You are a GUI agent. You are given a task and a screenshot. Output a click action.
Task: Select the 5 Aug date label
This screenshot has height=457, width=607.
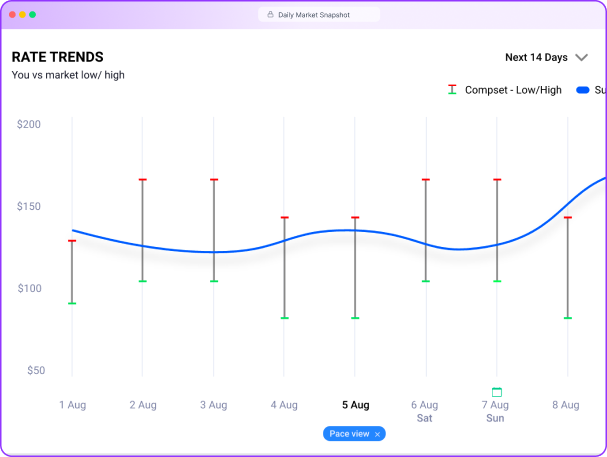pos(355,405)
